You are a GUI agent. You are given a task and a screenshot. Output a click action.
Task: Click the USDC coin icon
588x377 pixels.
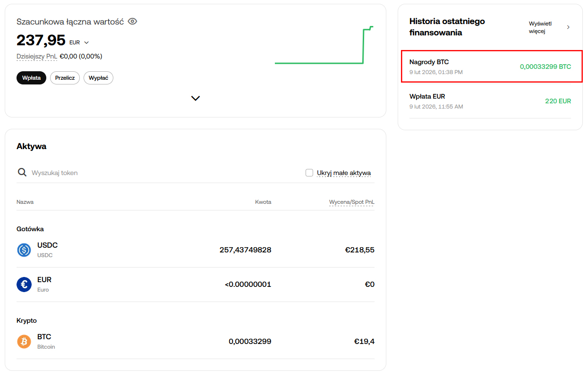coord(24,250)
